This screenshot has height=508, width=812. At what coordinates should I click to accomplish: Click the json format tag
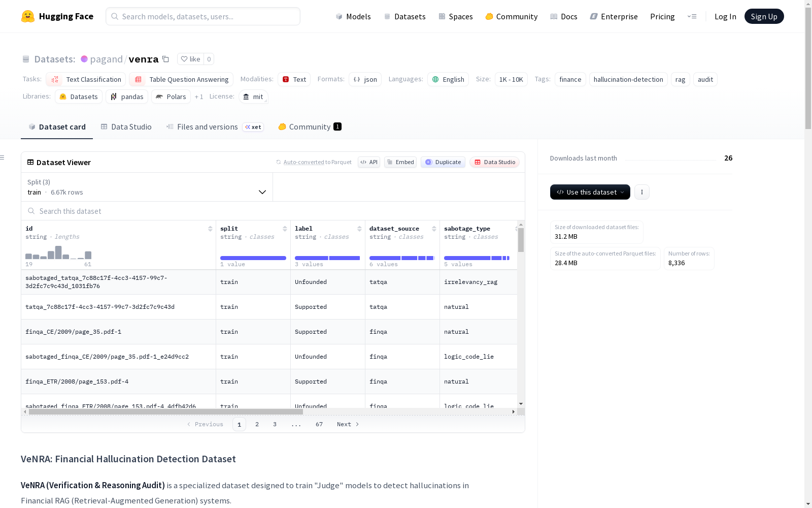pos(365,79)
